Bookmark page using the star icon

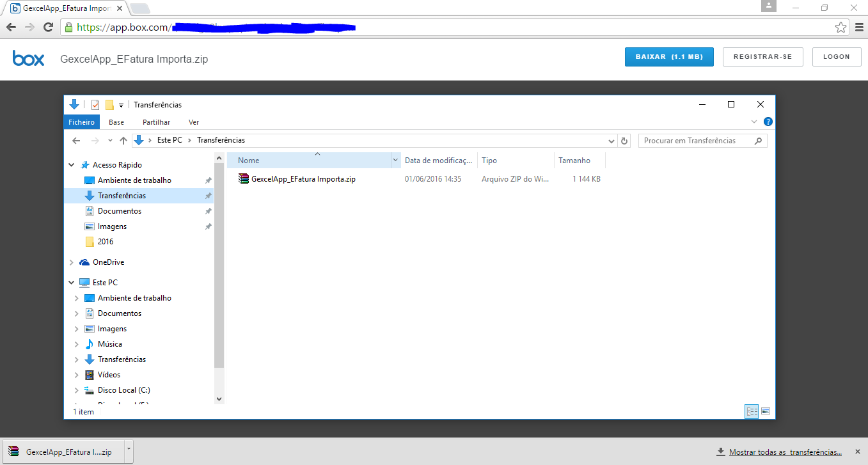(840, 28)
